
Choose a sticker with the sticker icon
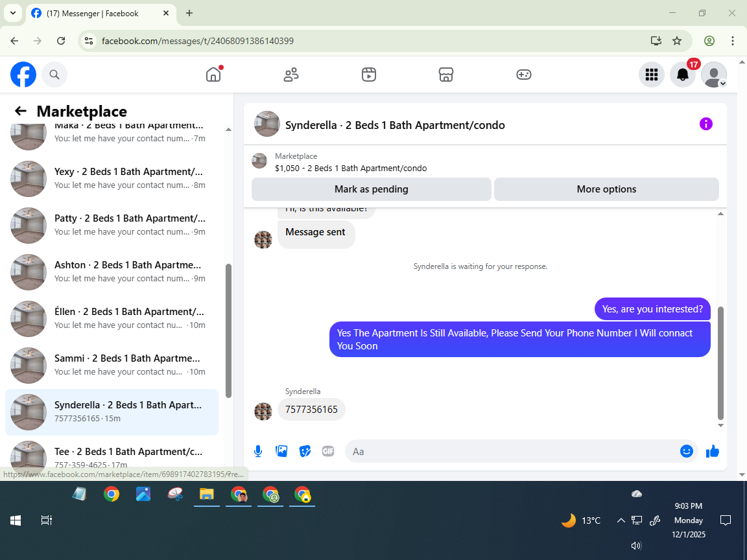[305, 451]
